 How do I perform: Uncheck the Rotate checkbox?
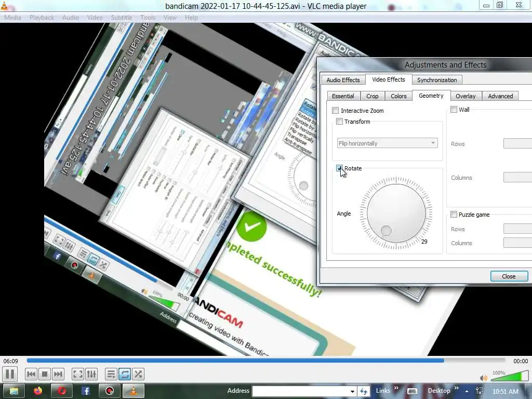pyautogui.click(x=339, y=168)
